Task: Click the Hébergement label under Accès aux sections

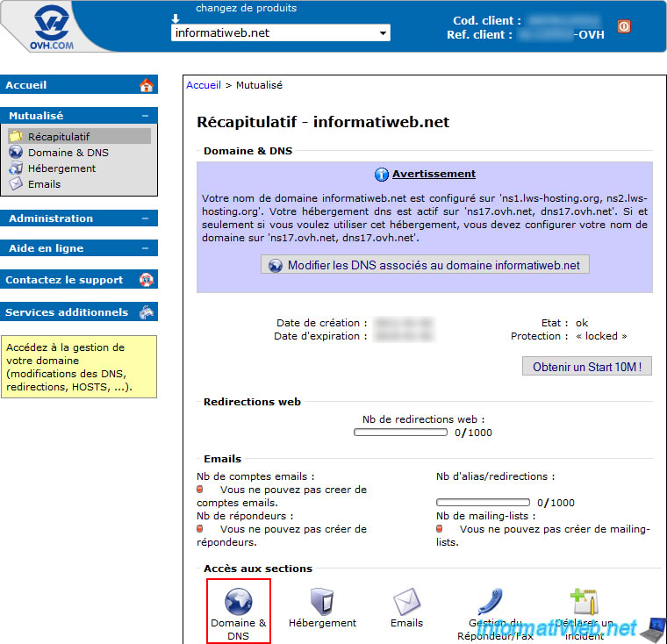Action: click(x=322, y=623)
